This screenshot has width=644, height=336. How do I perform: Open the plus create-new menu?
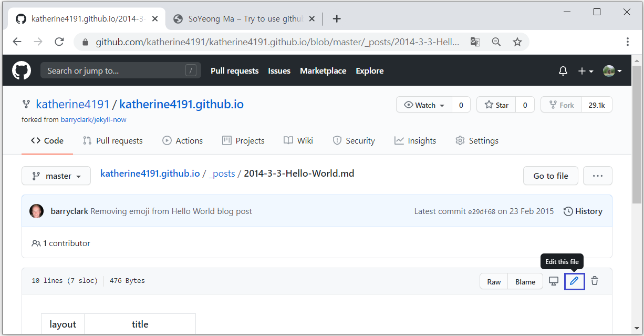tap(586, 71)
